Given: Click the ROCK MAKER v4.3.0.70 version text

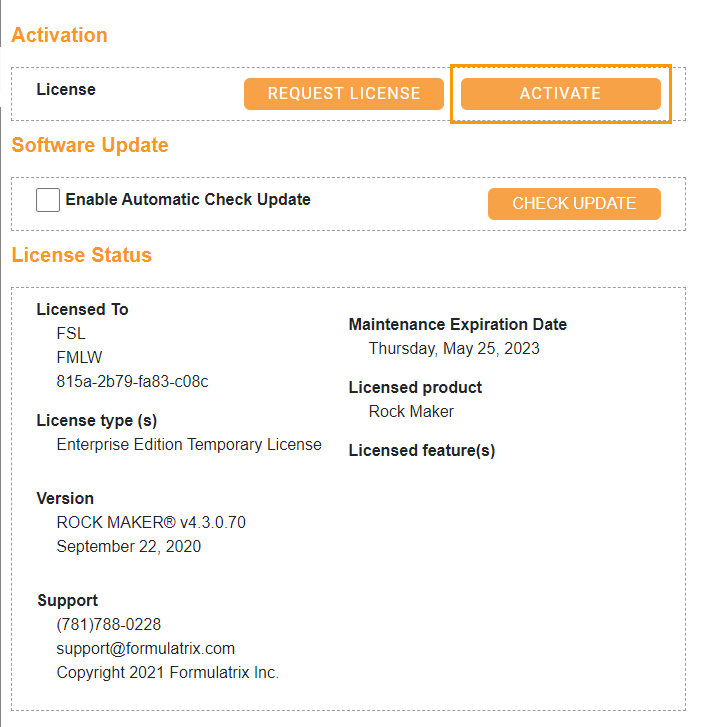Looking at the screenshot, I should click(x=151, y=522).
